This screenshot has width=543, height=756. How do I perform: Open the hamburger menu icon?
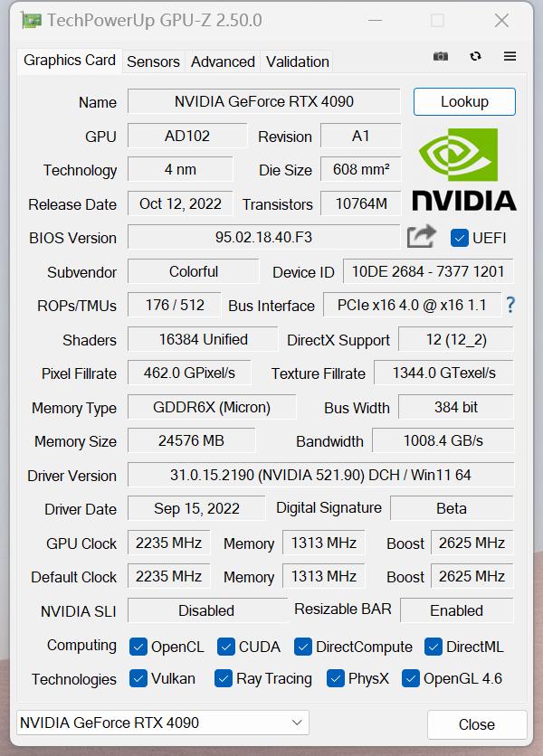510,56
